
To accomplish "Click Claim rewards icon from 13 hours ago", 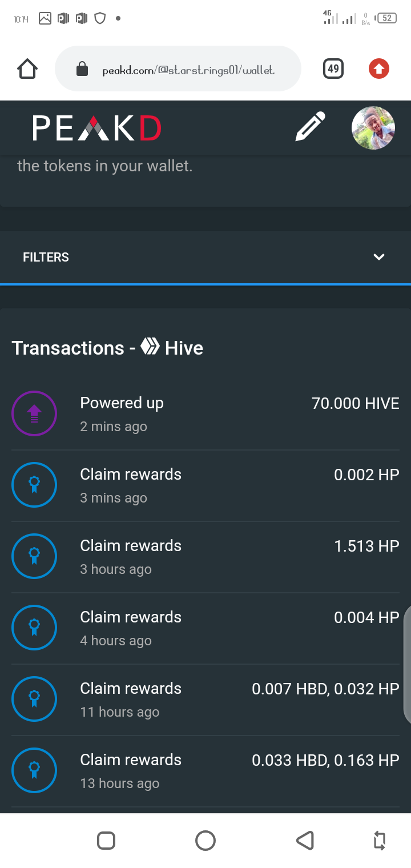I will tap(34, 770).
